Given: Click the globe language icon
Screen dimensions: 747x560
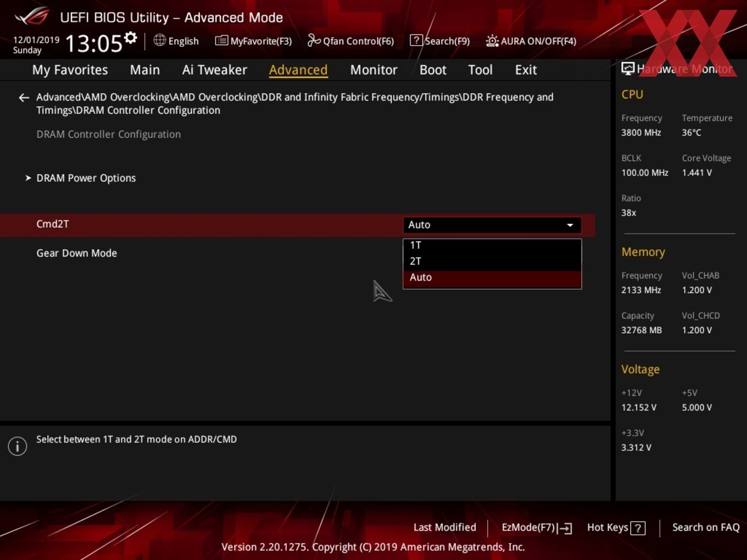Looking at the screenshot, I should pyautogui.click(x=159, y=40).
